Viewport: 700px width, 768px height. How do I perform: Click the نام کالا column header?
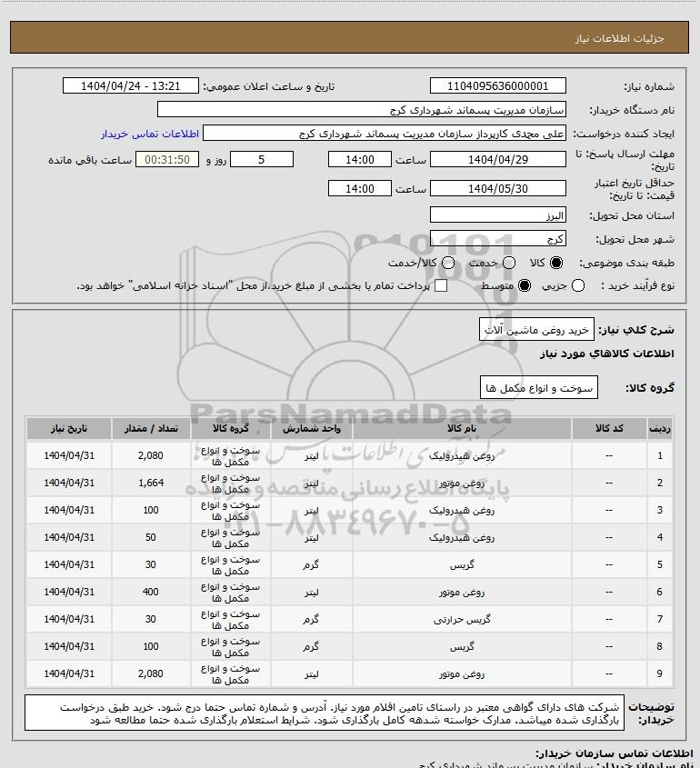pos(462,429)
